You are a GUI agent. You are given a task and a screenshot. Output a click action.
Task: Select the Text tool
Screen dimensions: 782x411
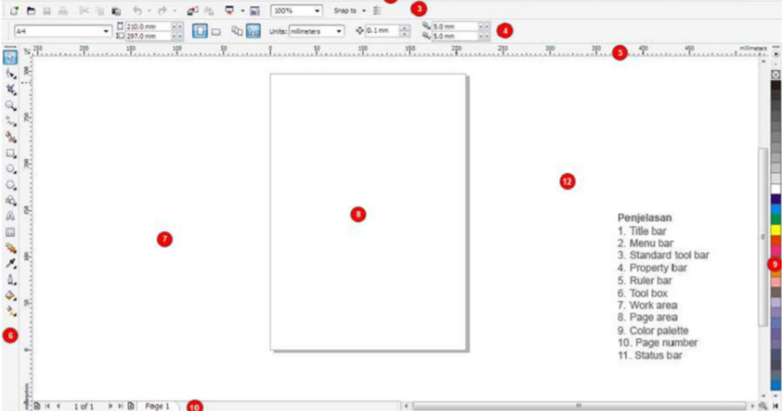point(10,216)
